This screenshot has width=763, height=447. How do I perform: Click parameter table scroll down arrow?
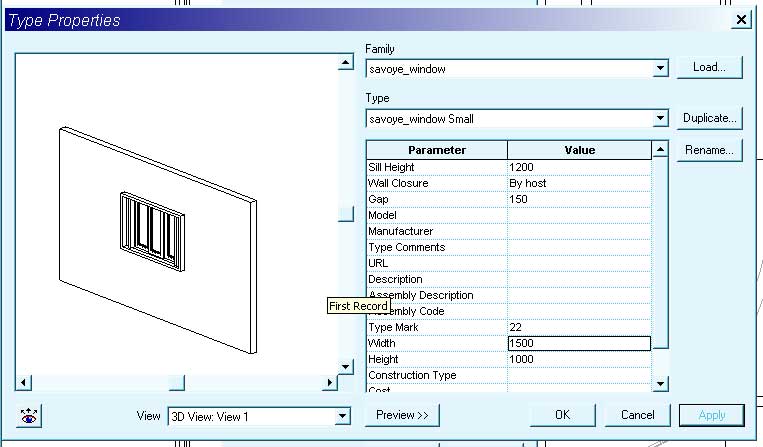coord(660,384)
